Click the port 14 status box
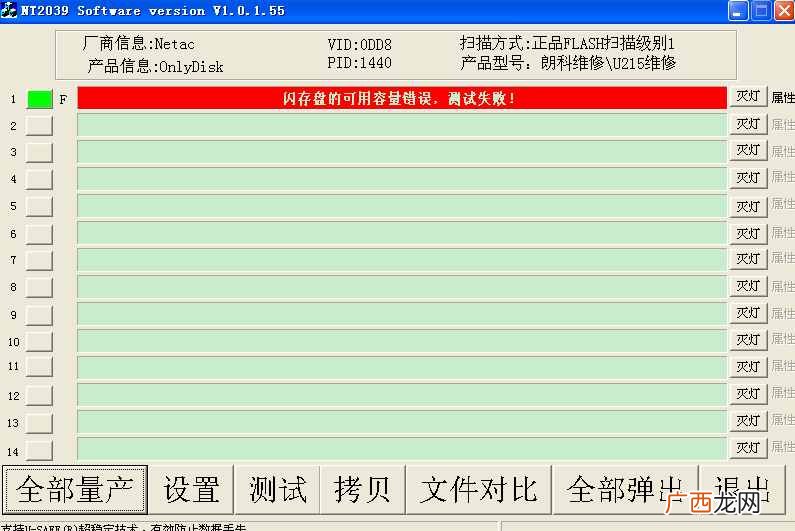 [x=40, y=450]
